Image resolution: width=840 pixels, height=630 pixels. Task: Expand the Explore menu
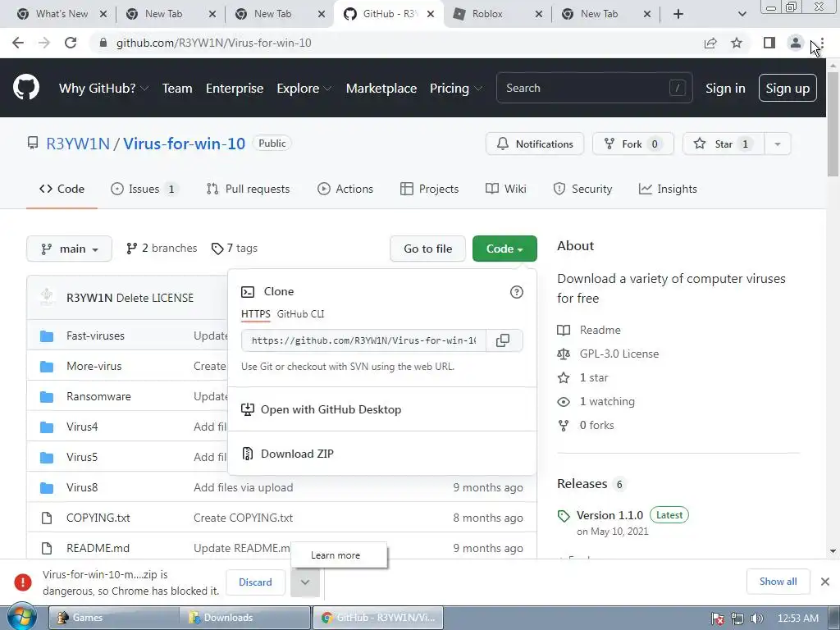[x=304, y=89]
